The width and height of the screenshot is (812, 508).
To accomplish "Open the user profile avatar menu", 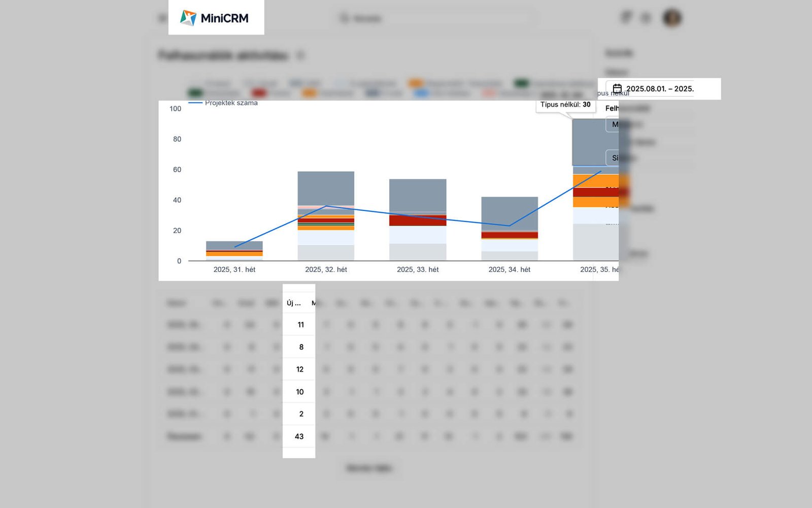I will click(x=672, y=18).
